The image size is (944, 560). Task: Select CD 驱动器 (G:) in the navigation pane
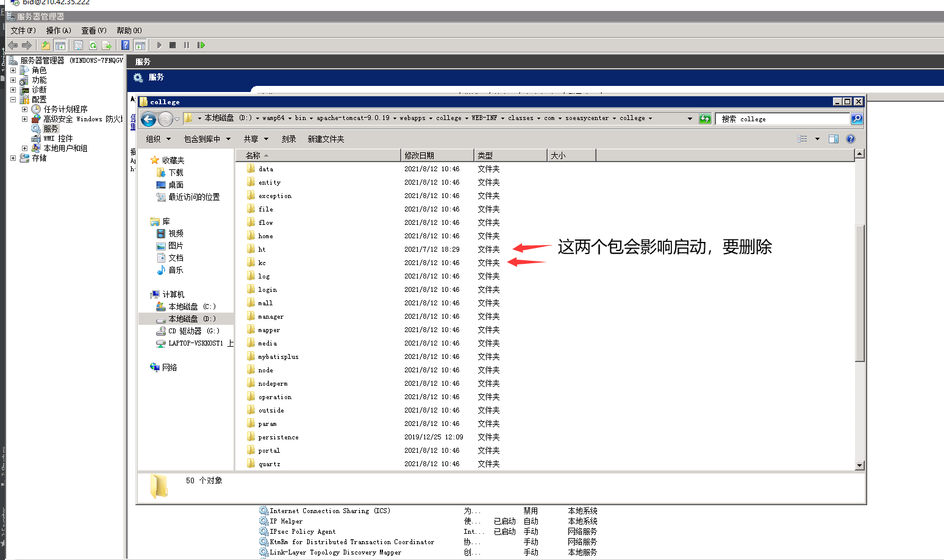coord(193,331)
